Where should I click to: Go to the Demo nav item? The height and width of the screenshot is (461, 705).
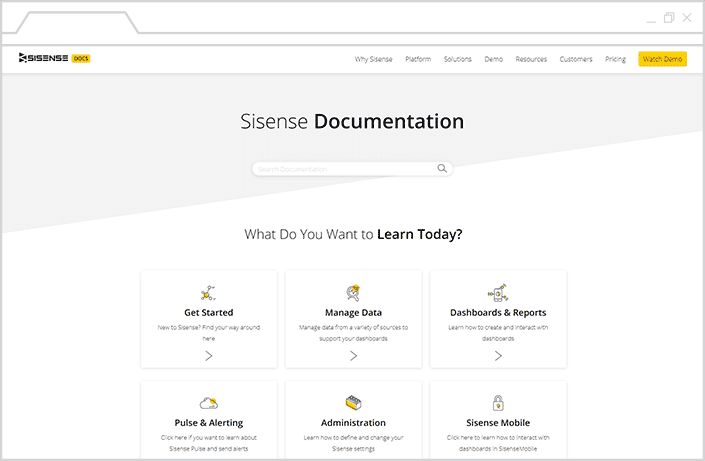click(494, 59)
